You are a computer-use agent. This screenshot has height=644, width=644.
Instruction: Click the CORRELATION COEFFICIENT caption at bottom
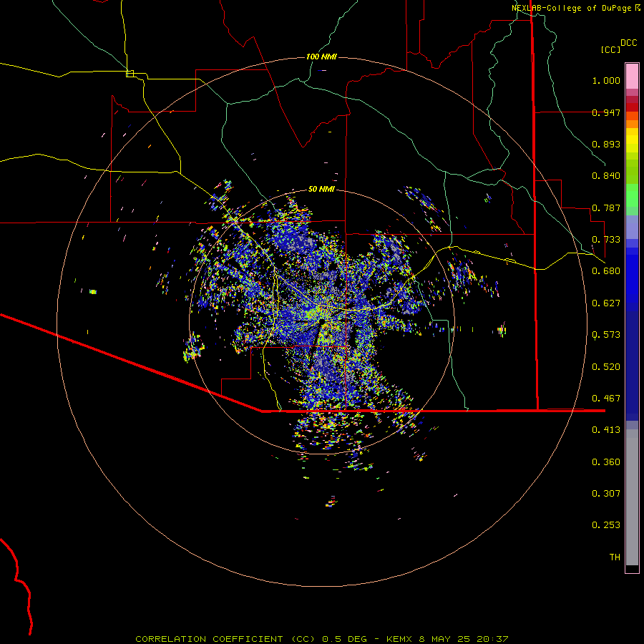[209, 639]
